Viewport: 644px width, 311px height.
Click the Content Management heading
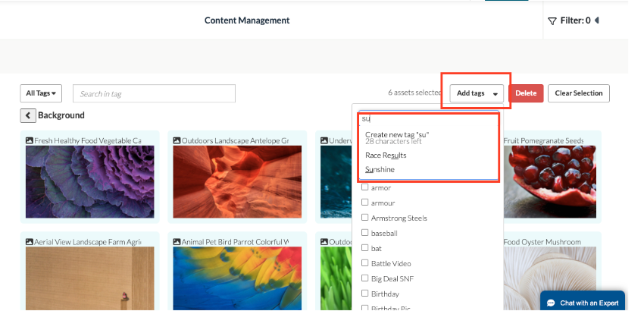pos(247,20)
